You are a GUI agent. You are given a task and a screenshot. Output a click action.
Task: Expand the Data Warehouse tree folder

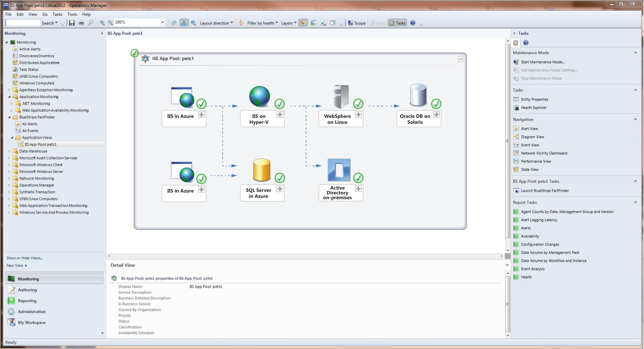(9, 151)
